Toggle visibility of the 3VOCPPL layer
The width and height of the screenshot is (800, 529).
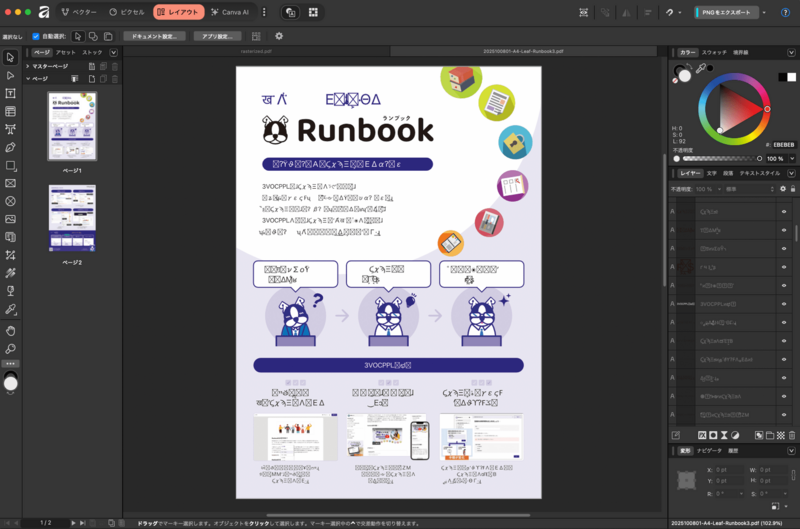784,304
